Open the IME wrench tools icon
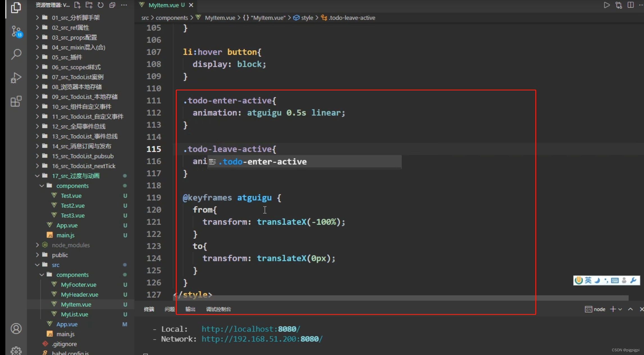The height and width of the screenshot is (355, 644). [633, 280]
